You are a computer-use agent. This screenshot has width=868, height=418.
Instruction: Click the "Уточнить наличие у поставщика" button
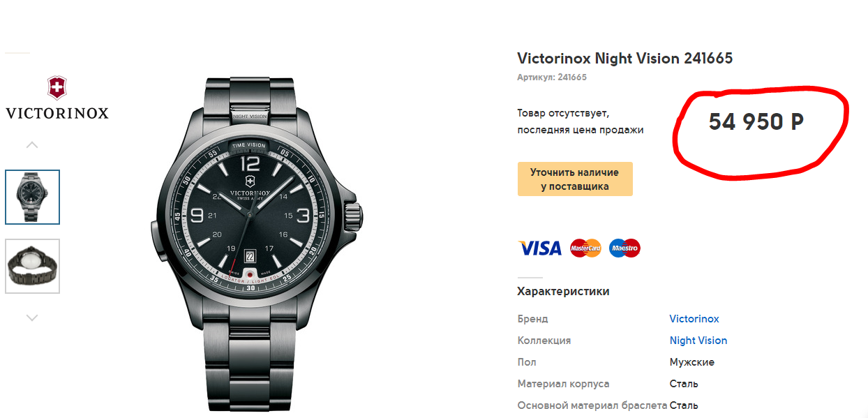coord(575,179)
